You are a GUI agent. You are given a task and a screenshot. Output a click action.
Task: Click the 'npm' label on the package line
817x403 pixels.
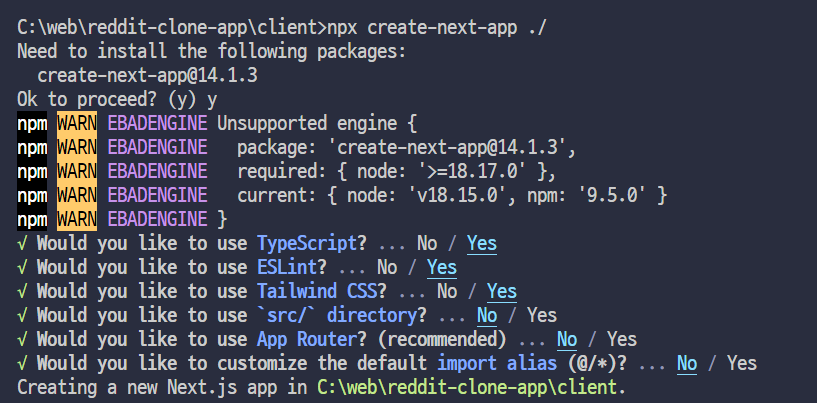[32, 148]
